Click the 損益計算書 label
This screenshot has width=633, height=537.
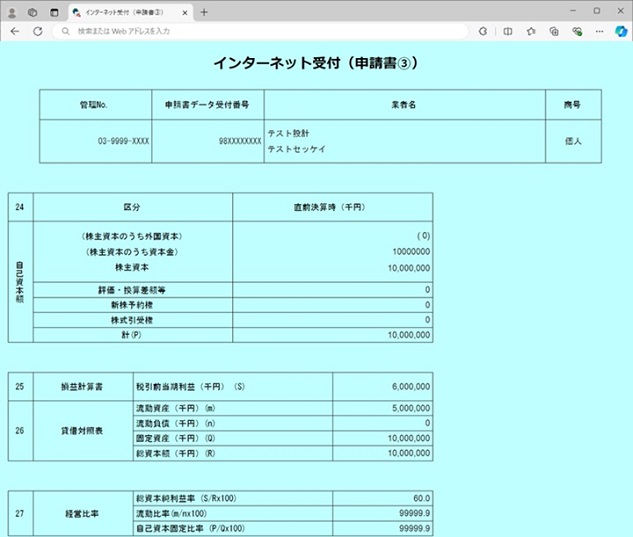[82, 386]
